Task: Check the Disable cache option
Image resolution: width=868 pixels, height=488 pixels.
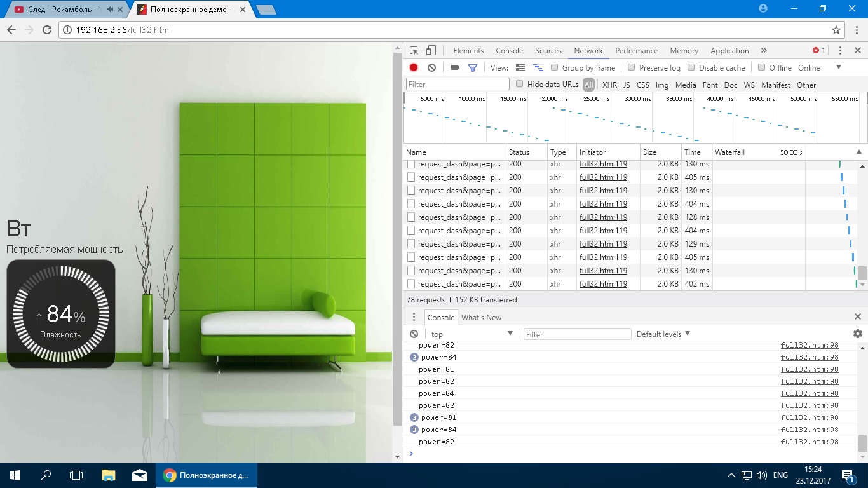Action: 691,67
